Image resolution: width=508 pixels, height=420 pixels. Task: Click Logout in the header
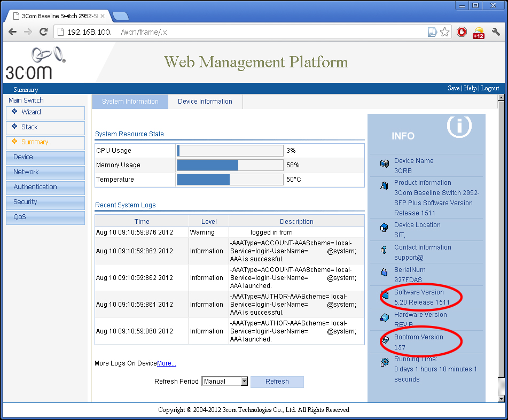(x=490, y=88)
